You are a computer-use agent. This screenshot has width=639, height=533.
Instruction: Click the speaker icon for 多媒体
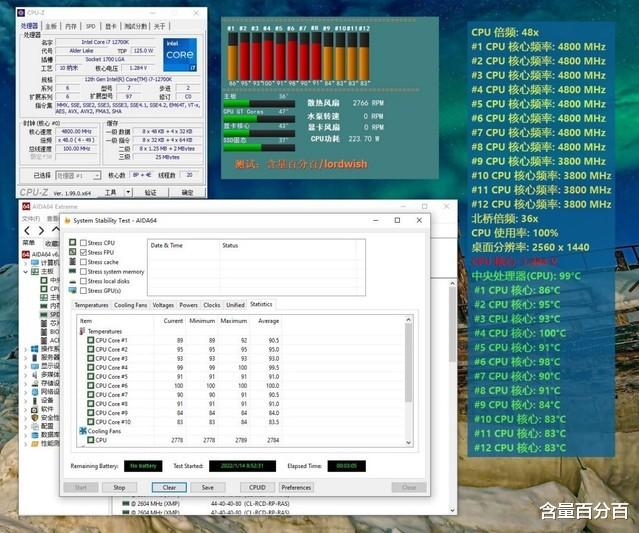pos(35,374)
